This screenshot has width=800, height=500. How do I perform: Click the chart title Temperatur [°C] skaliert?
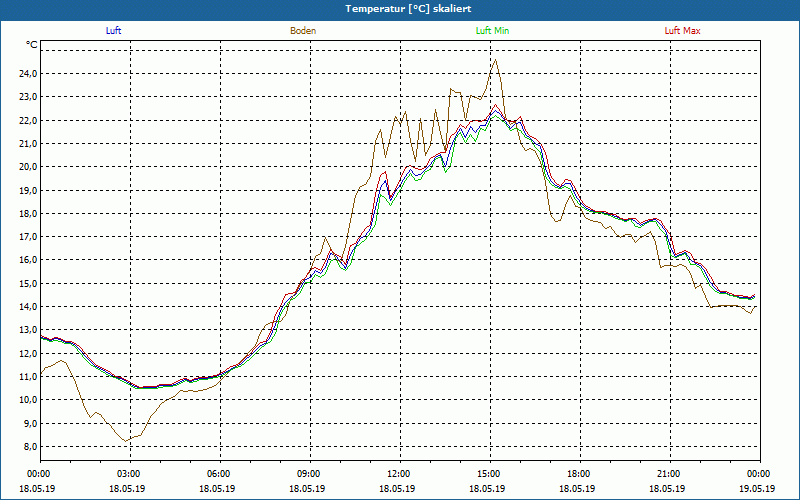pyautogui.click(x=408, y=9)
